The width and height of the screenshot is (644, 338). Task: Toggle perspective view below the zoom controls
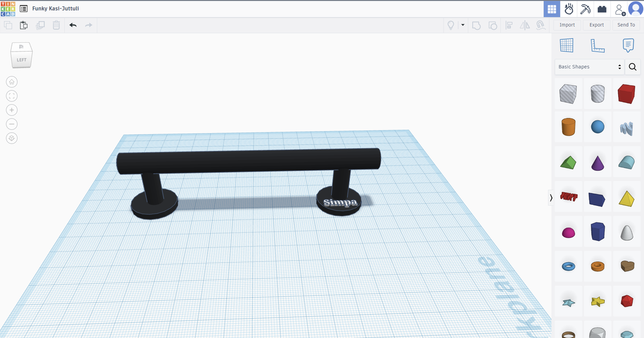pyautogui.click(x=12, y=138)
